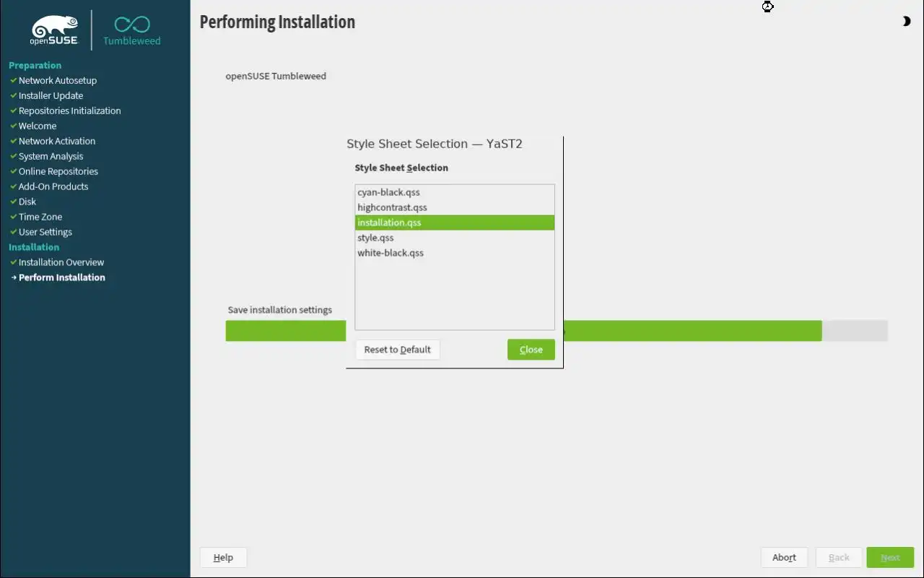Image resolution: width=924 pixels, height=578 pixels.
Task: Click Style Sheet Selection list label
Action: 401,168
